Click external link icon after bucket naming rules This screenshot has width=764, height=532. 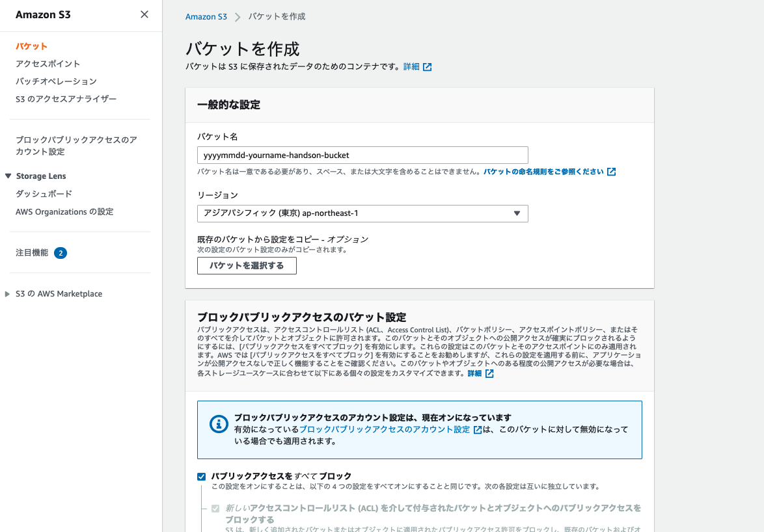pos(612,171)
